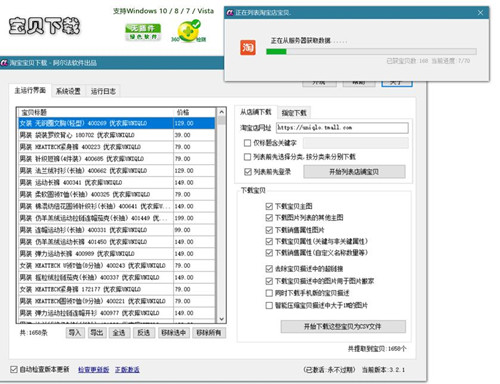This screenshot has width=500, height=384.
Task: Toggle 列表前先选择分类 checkbox
Action: (247, 157)
